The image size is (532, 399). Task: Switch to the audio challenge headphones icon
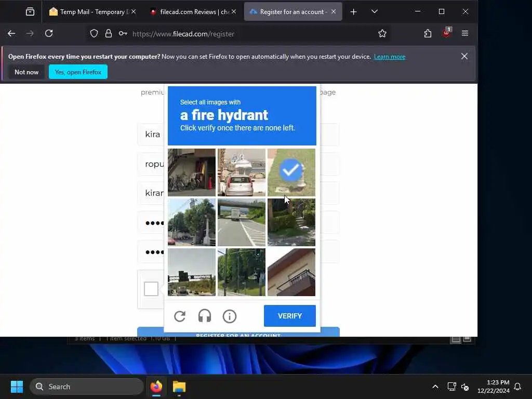pyautogui.click(x=205, y=316)
